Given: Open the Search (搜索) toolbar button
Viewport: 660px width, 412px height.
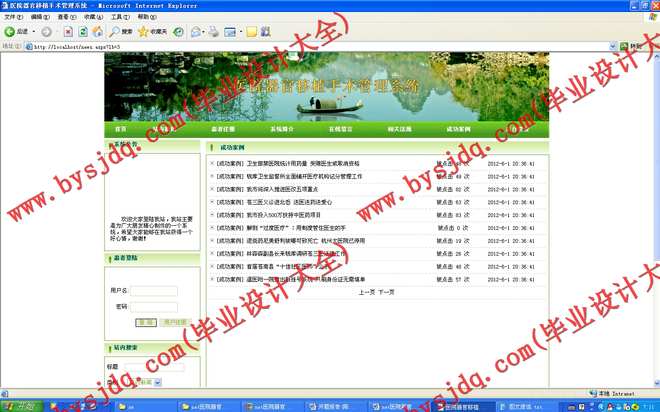Looking at the screenshot, I should [x=121, y=32].
